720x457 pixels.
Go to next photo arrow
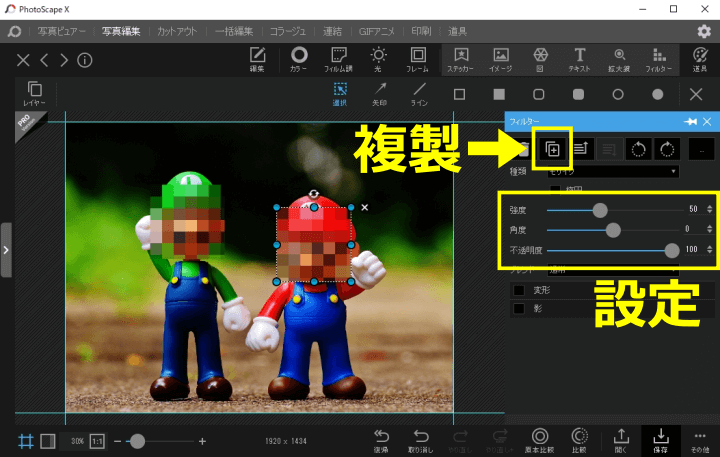coord(64,60)
